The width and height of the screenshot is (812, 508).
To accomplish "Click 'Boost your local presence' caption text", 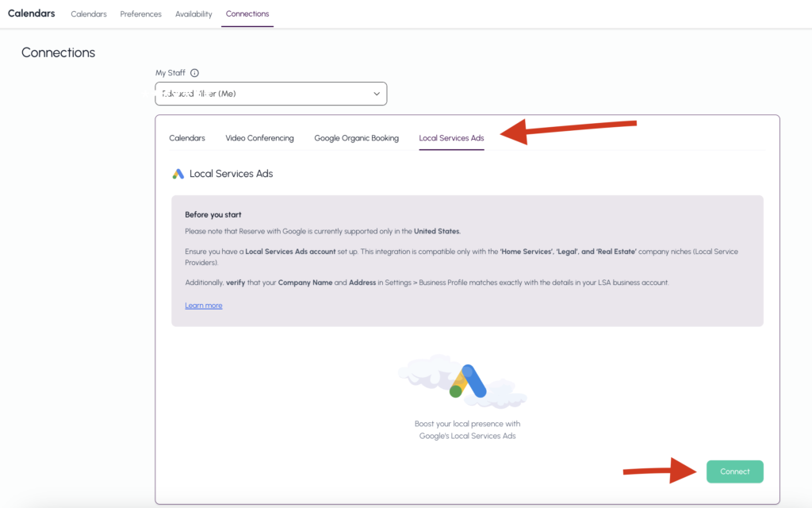I will coord(467,429).
